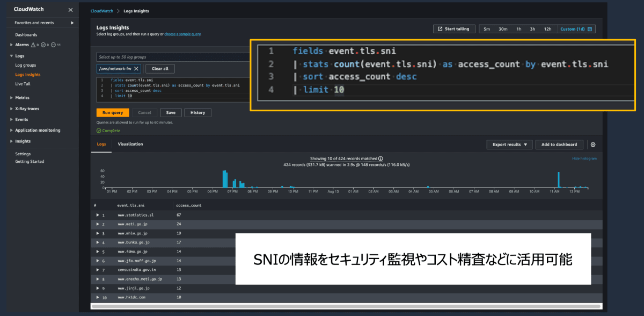
Task: Click the Run query button
Action: pyautogui.click(x=112, y=112)
